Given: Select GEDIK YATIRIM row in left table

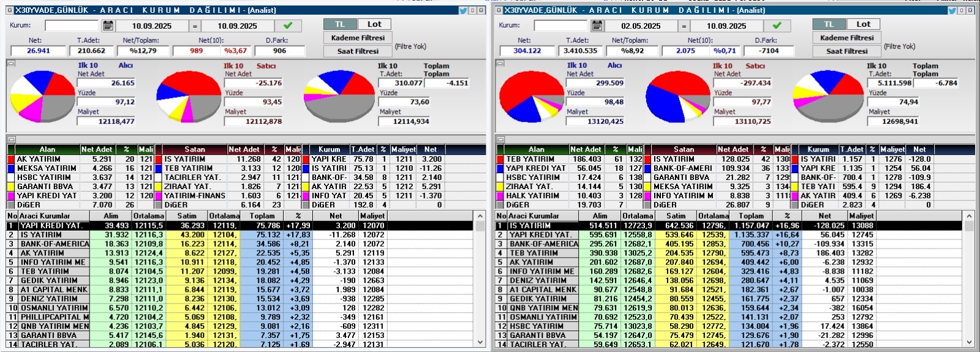Looking at the screenshot, I should coord(240,280).
